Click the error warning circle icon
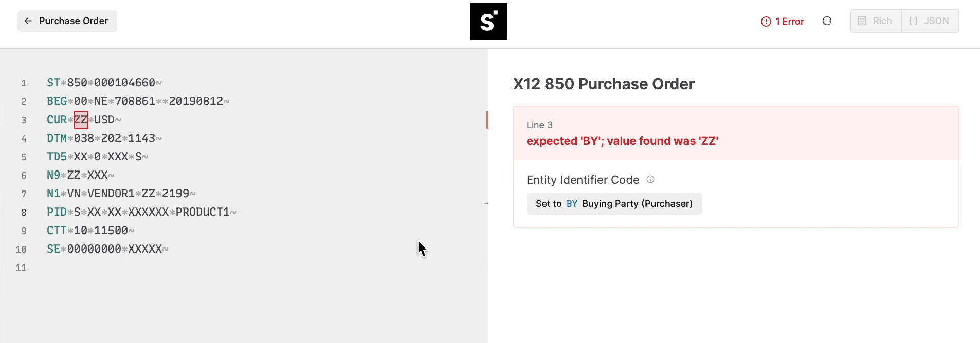 [766, 22]
